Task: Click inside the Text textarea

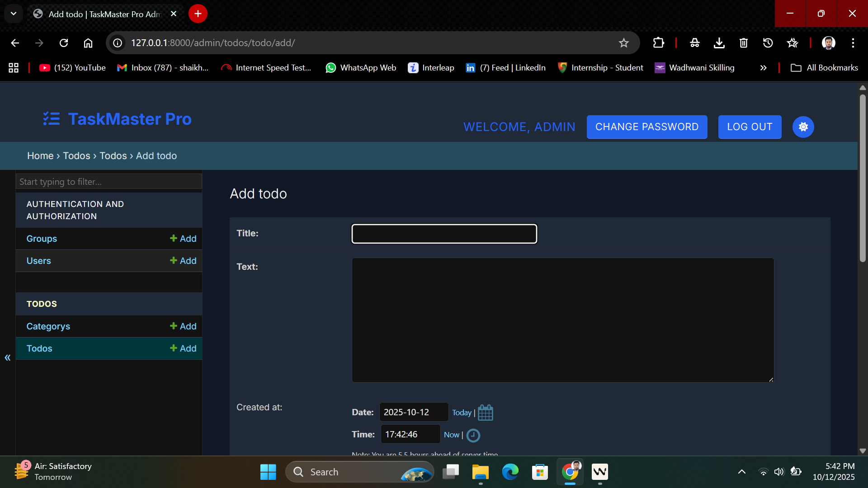Action: pyautogui.click(x=563, y=320)
